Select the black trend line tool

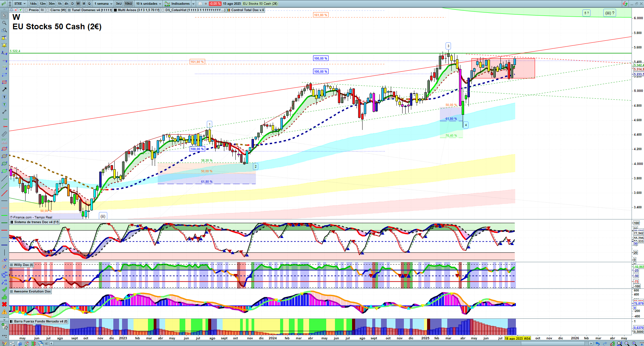pyautogui.click(x=4, y=178)
